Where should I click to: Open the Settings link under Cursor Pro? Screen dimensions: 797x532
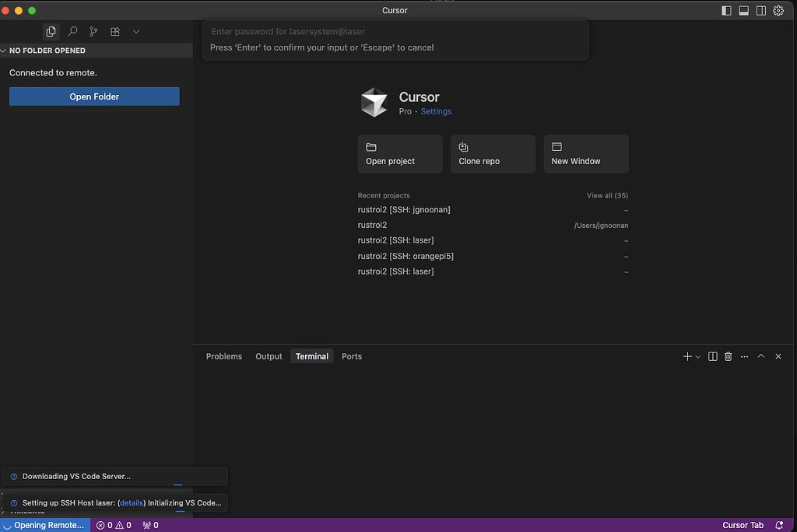(x=436, y=111)
